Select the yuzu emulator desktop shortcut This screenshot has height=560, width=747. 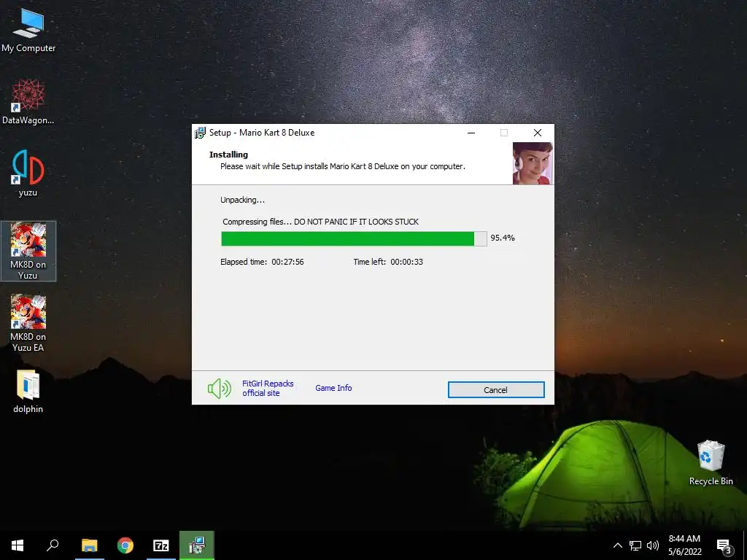pos(28,174)
